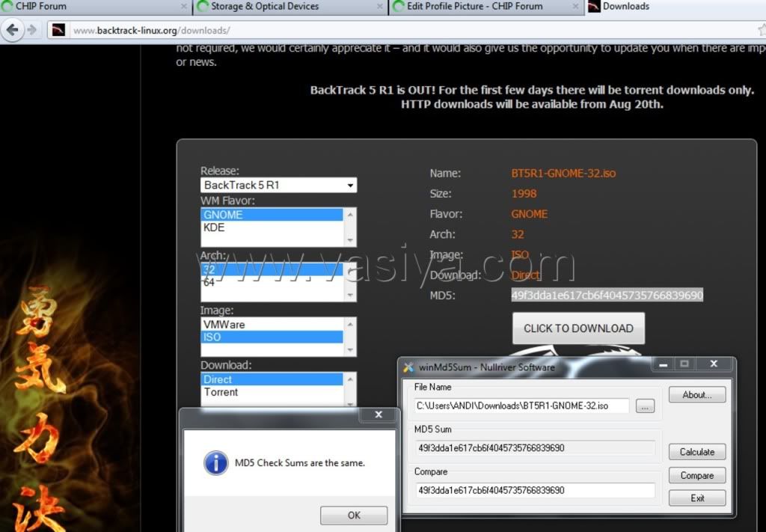Image resolution: width=766 pixels, height=532 pixels.
Task: Click the blue info icon in message dialog
Action: [x=216, y=462]
